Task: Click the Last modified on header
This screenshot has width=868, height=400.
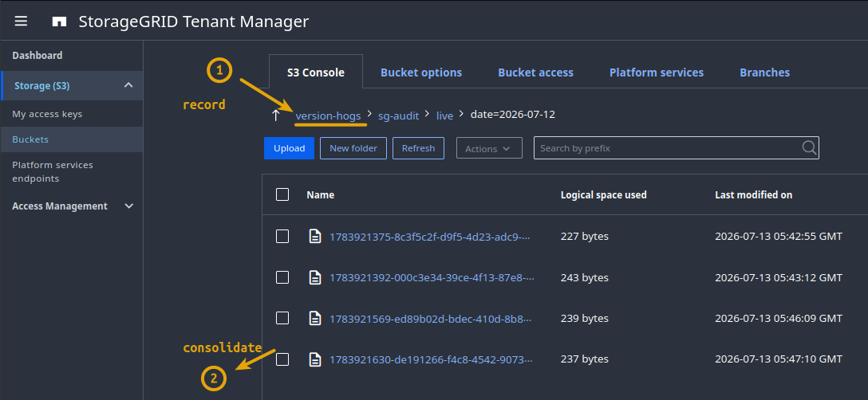Action: pyautogui.click(x=753, y=194)
